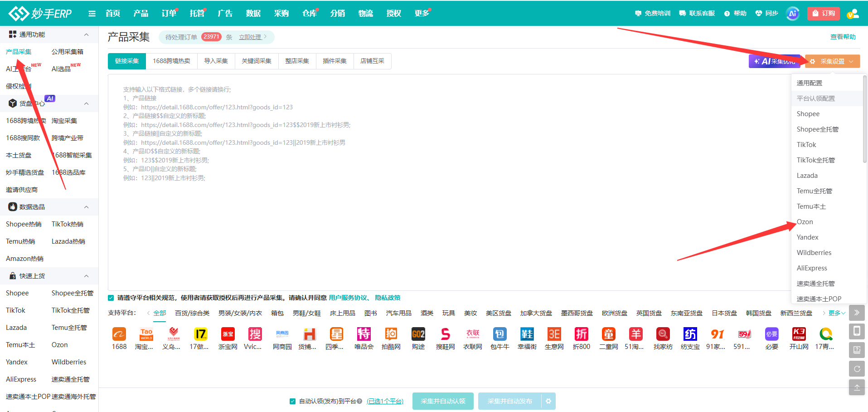Select the 生意网 platform icon

click(x=554, y=334)
